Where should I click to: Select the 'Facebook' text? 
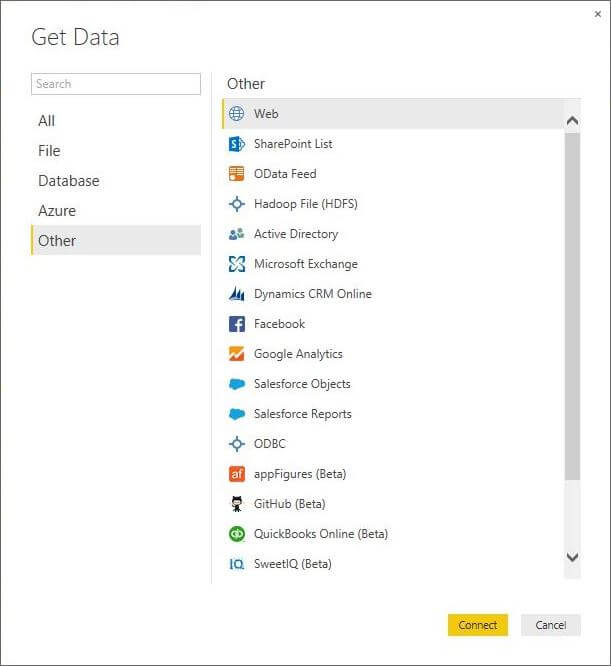pyautogui.click(x=279, y=324)
